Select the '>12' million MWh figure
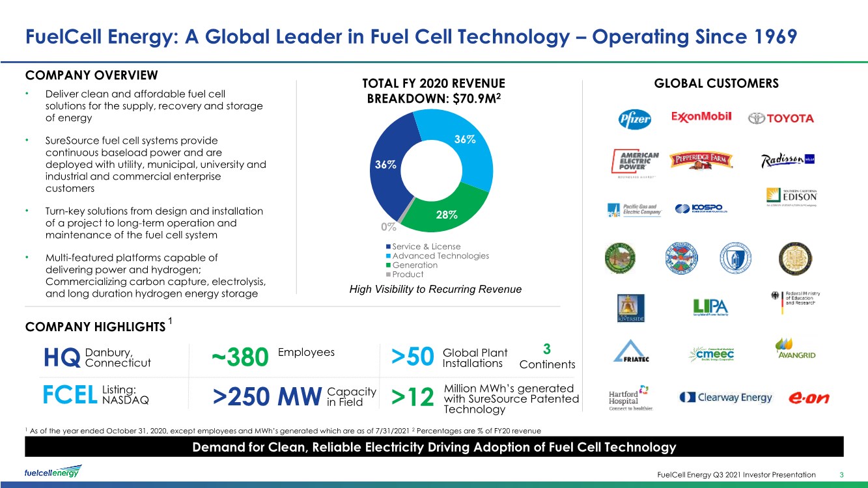This screenshot has width=868, height=488. (x=413, y=398)
